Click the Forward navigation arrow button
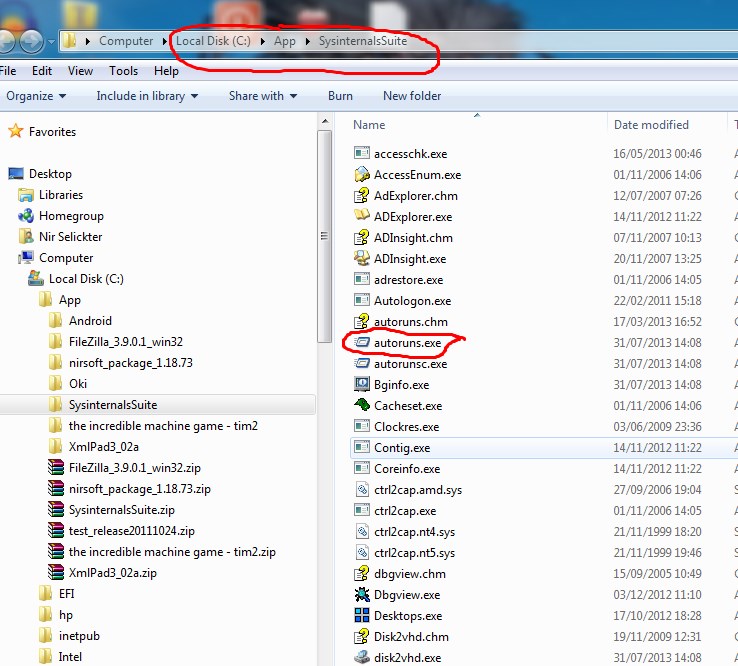Screen dimensions: 738x666 [32, 41]
